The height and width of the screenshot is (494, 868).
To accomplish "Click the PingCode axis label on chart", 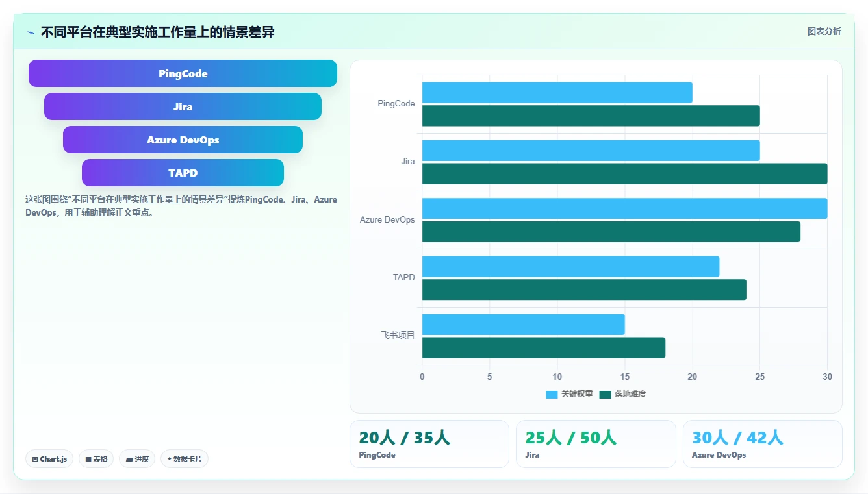I will [x=396, y=104].
